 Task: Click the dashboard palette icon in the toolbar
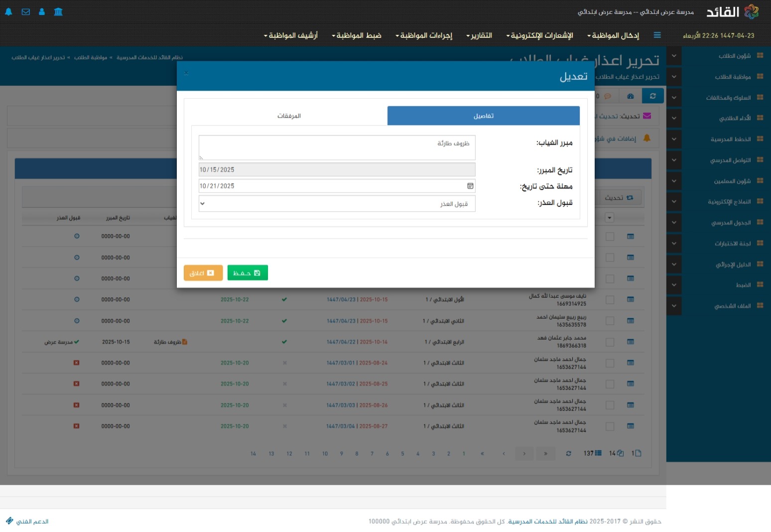pos(631,96)
